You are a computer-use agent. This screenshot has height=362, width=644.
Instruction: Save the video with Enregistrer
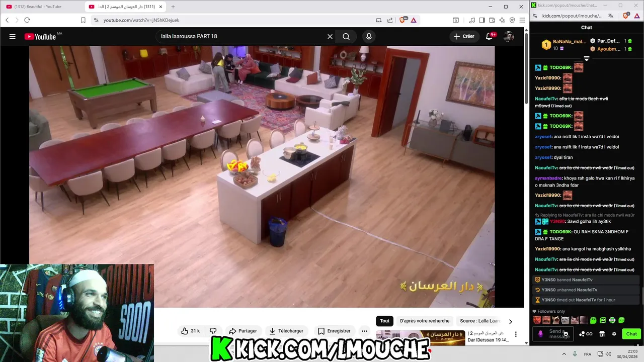[x=334, y=331]
